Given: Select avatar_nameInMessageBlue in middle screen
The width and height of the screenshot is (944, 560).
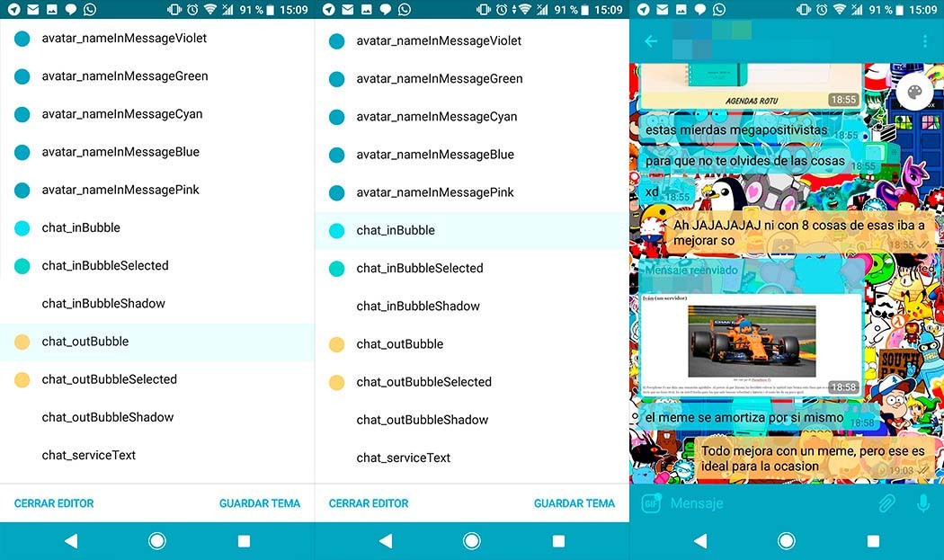Looking at the screenshot, I should (472, 155).
